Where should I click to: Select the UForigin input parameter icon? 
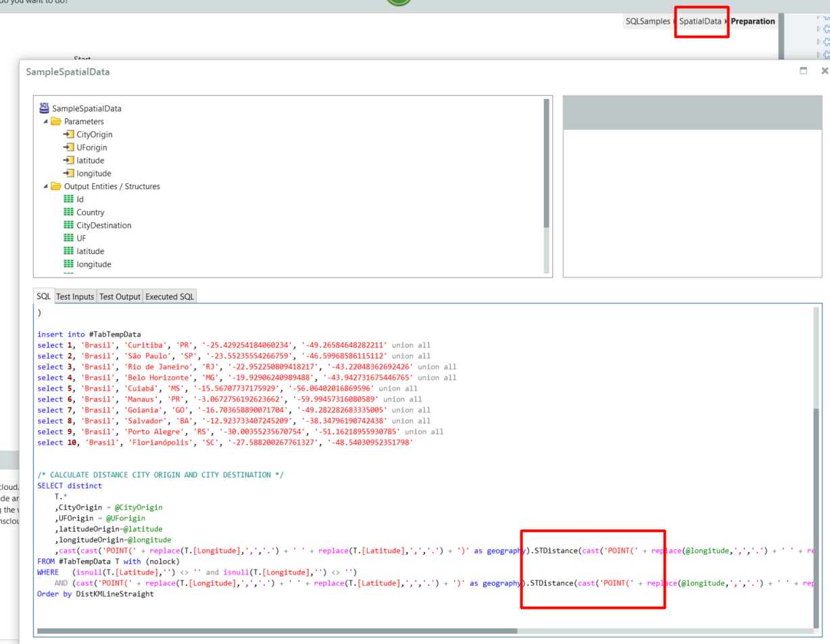click(68, 147)
